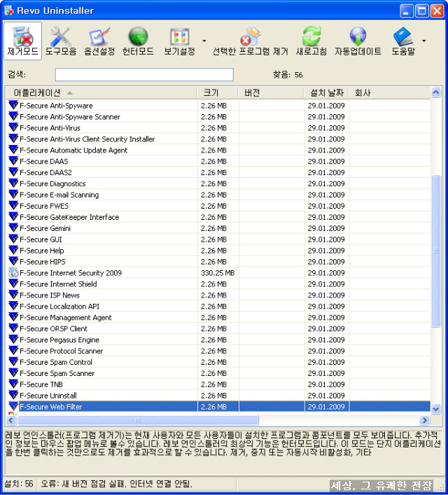Activate 헌터모드 hunter mode icon
The width and height of the screenshot is (448, 495).
point(138,41)
